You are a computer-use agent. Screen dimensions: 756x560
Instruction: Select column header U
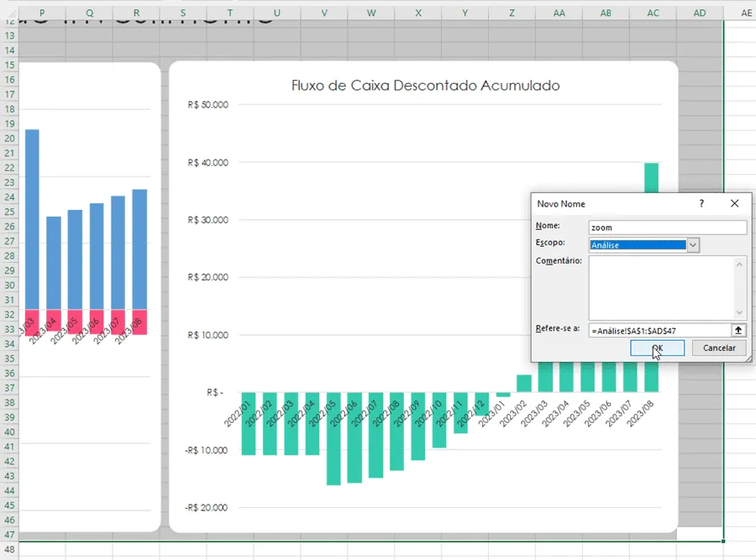click(x=276, y=13)
